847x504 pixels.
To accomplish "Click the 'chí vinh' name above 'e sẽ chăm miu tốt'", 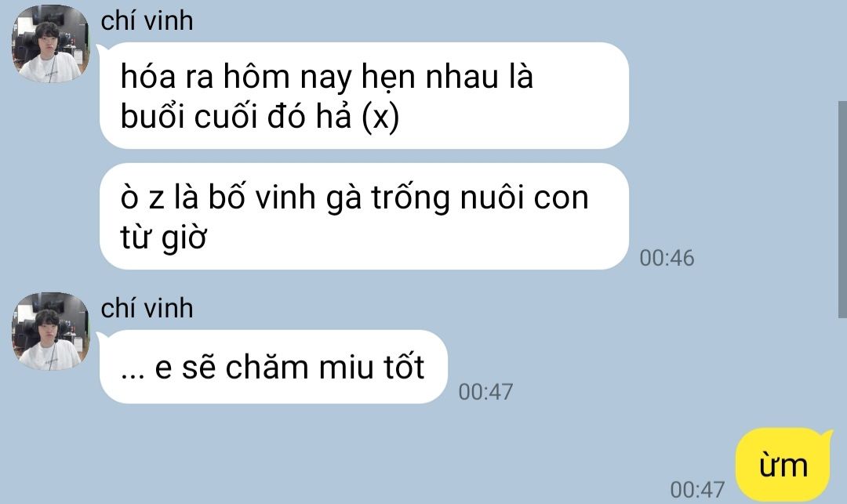I will [147, 308].
